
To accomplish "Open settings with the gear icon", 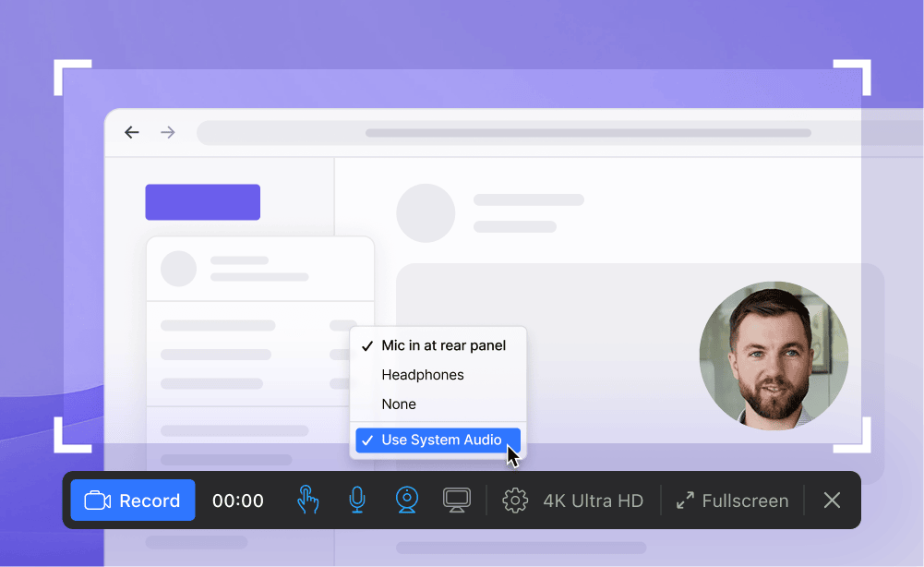I will (x=514, y=501).
